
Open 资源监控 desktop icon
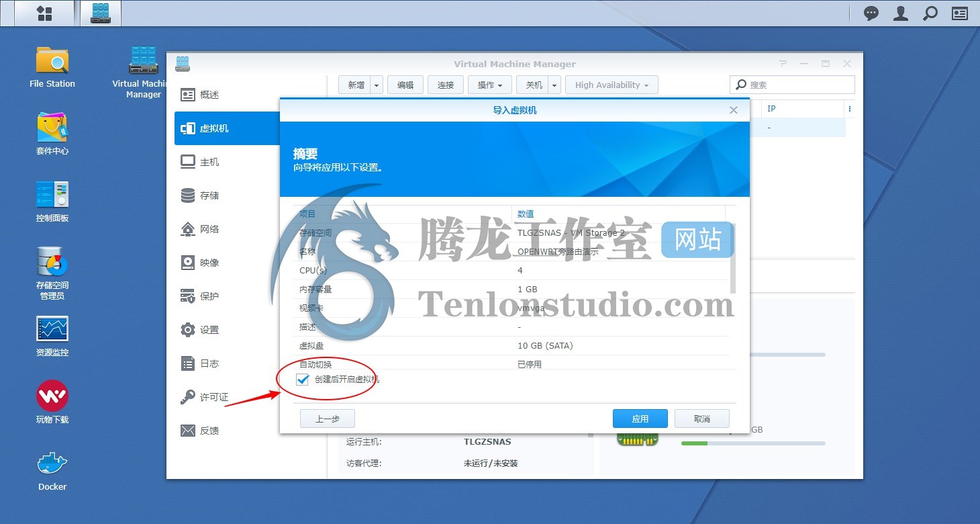point(52,336)
